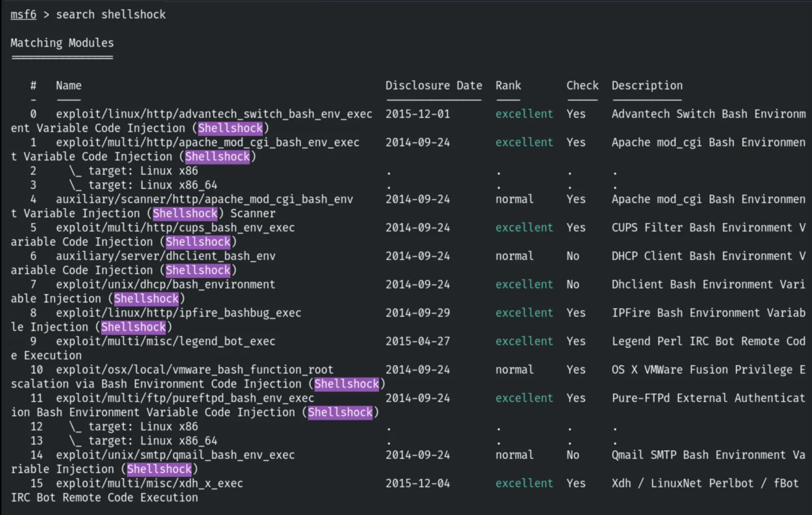Click the 'Rank' column header
The image size is (812, 515).
click(x=508, y=86)
